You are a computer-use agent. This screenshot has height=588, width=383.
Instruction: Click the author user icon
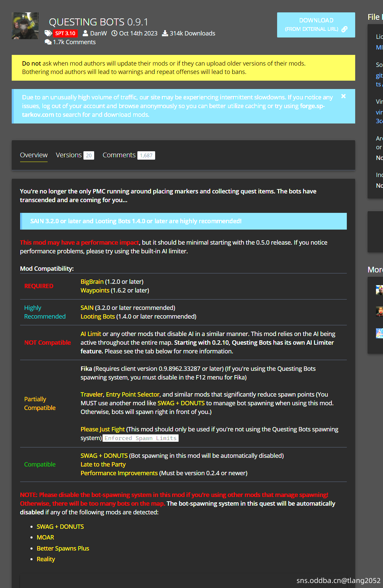[x=85, y=33]
